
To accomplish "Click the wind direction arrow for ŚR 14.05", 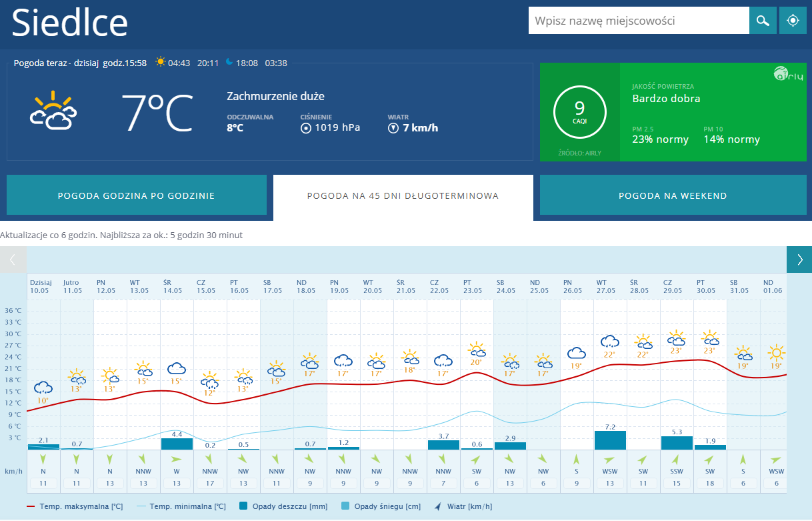I will click(x=177, y=460).
